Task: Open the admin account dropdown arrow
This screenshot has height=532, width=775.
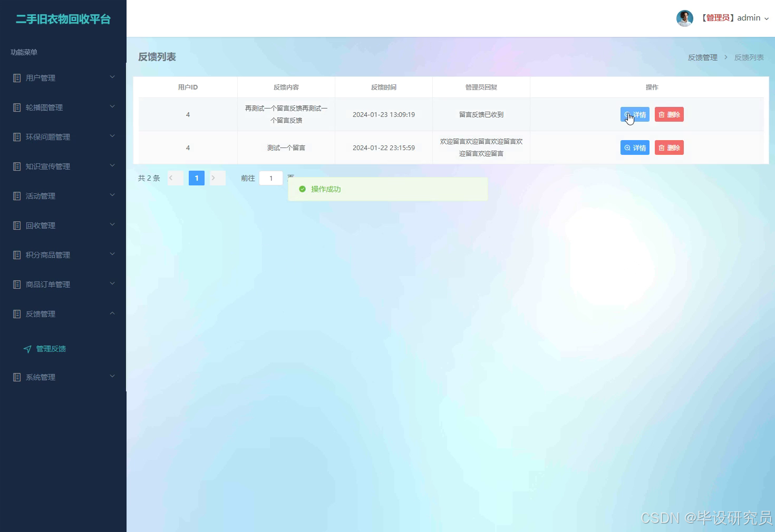Action: pos(767,18)
